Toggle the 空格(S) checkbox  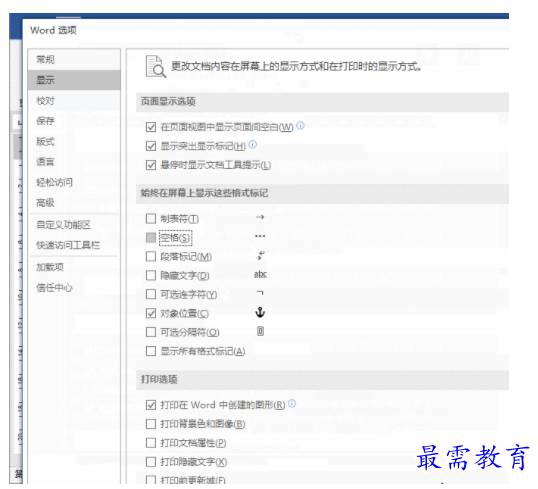pos(151,237)
